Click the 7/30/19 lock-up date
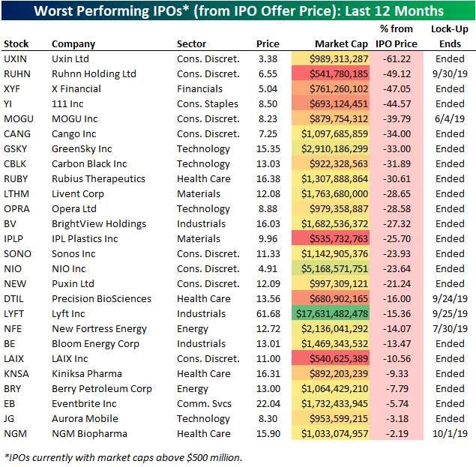Image resolution: width=476 pixels, height=467 pixels. pos(450,329)
